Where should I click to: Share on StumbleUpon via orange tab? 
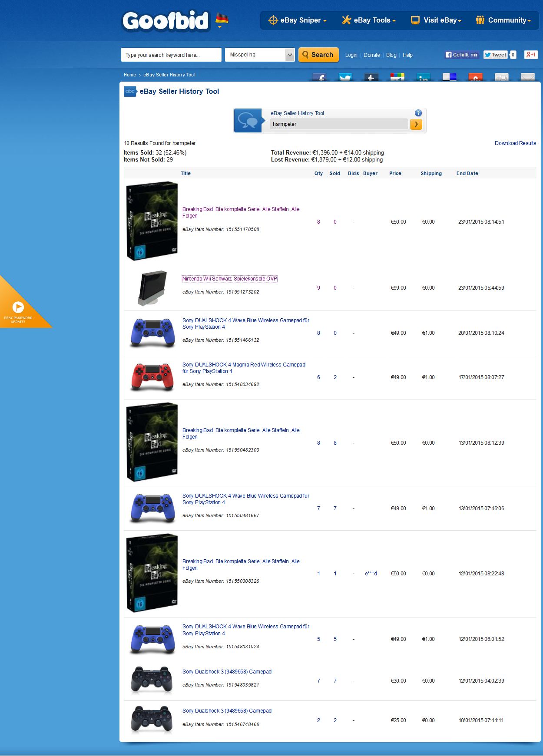pyautogui.click(x=476, y=77)
